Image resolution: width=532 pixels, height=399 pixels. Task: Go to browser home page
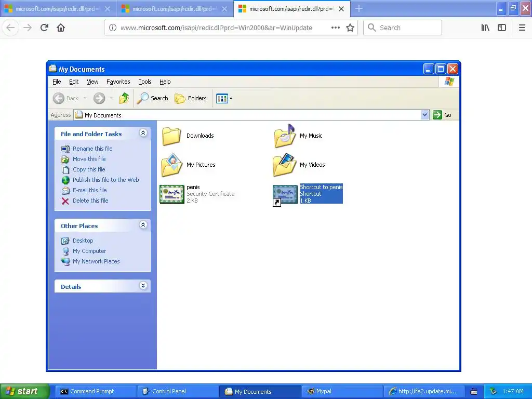61,28
